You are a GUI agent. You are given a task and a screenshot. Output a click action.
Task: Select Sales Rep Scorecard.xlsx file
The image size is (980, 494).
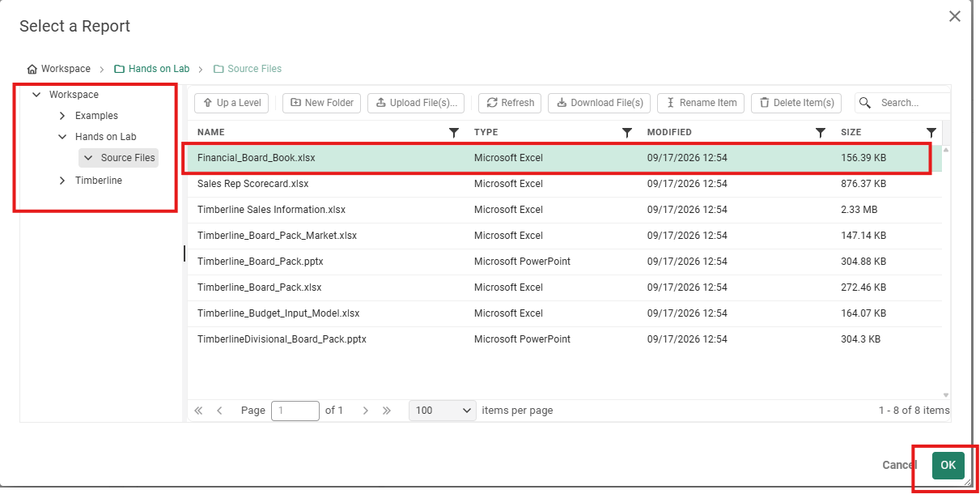click(x=564, y=184)
